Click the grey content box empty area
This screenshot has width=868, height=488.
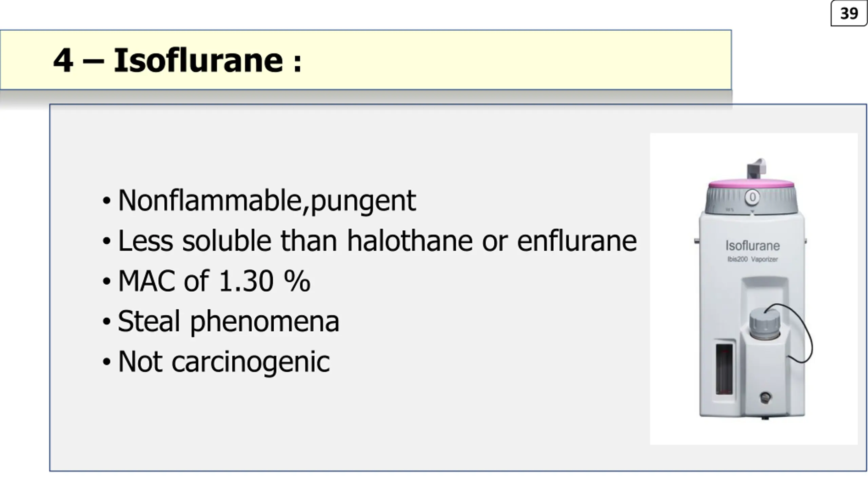[x=339, y=424]
